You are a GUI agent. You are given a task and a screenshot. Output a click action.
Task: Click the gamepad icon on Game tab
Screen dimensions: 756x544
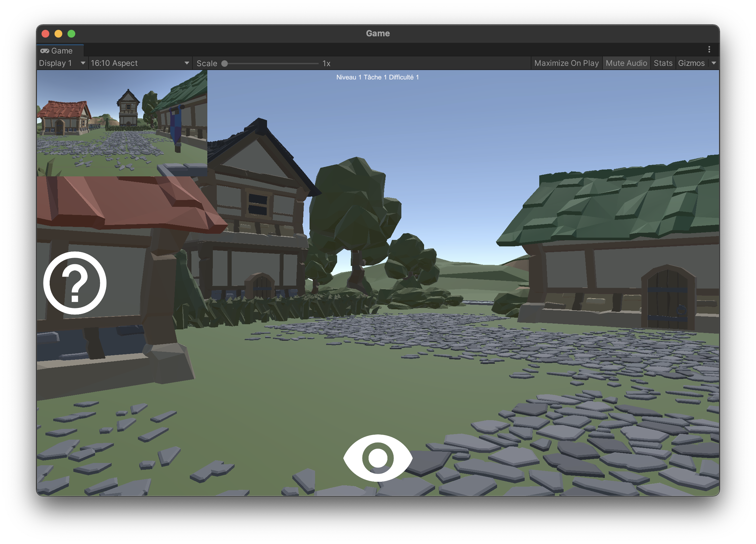45,51
